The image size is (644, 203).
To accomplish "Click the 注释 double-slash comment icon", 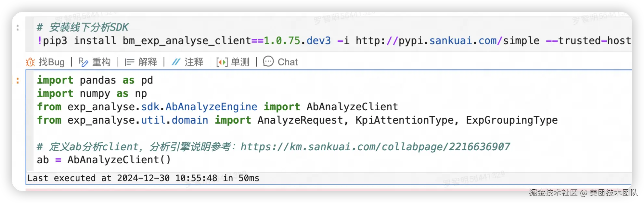I will (176, 62).
